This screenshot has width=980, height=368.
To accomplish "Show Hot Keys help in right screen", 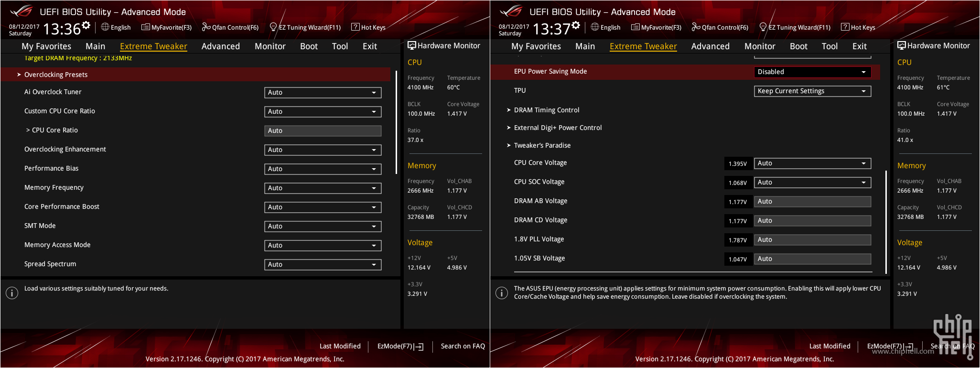I will [858, 27].
